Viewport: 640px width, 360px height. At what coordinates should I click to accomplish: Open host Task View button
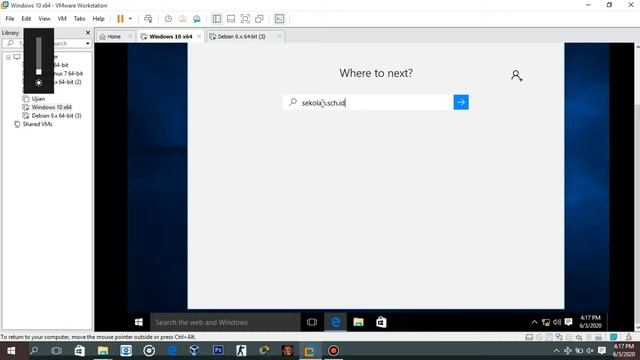tap(56, 351)
